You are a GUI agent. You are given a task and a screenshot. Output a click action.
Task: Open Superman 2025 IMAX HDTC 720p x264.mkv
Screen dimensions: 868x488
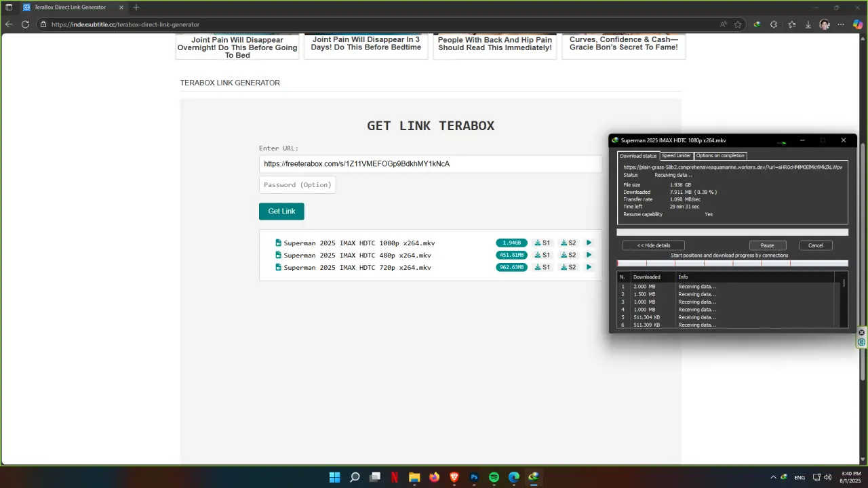pyautogui.click(x=357, y=267)
